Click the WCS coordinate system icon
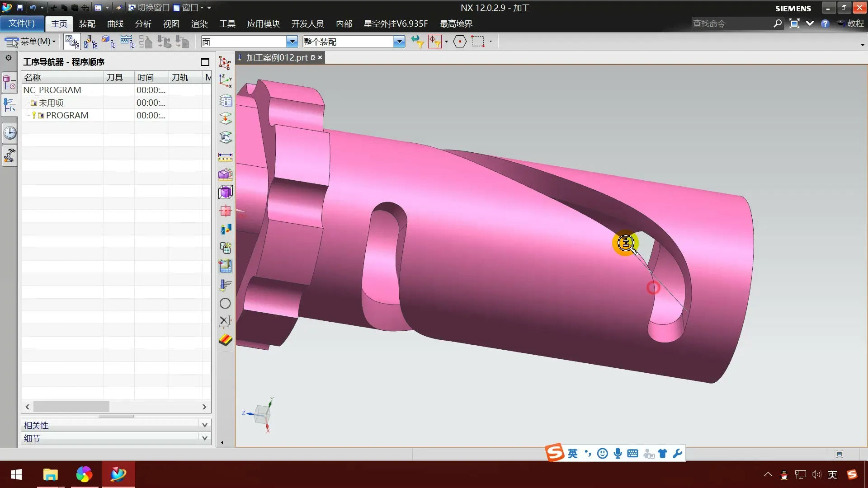The image size is (868, 488). coord(225,81)
